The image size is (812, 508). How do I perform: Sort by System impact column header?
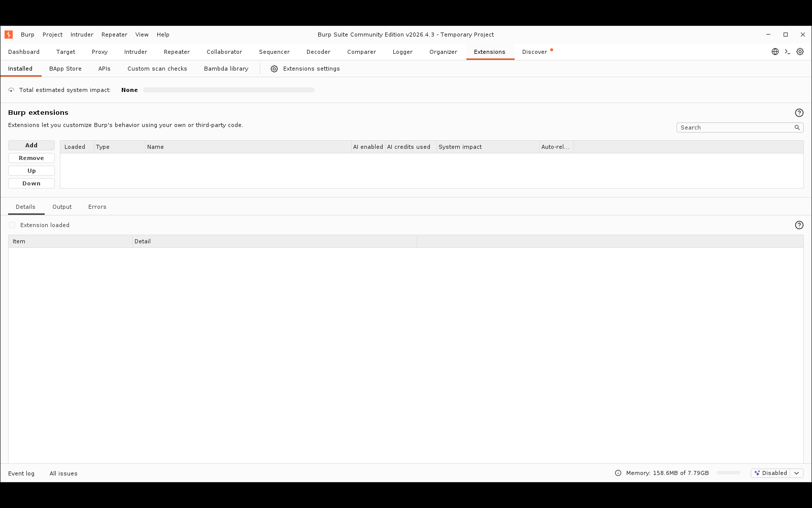[488, 147]
